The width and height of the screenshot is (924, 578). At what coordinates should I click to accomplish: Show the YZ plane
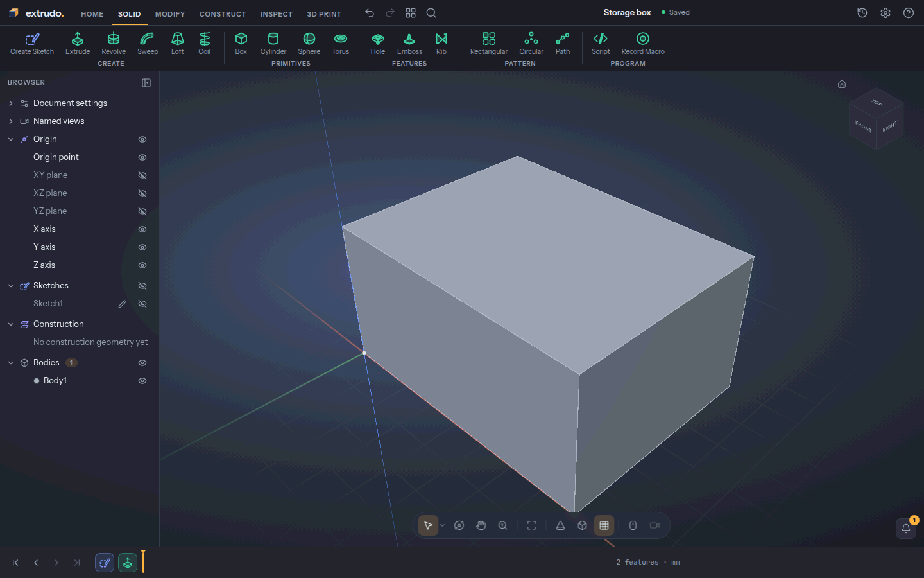click(x=142, y=211)
